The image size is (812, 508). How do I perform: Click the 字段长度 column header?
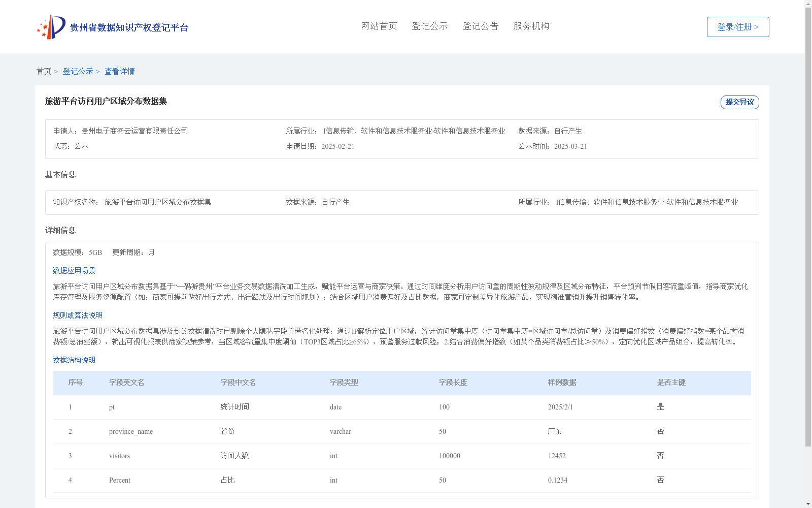(x=453, y=383)
